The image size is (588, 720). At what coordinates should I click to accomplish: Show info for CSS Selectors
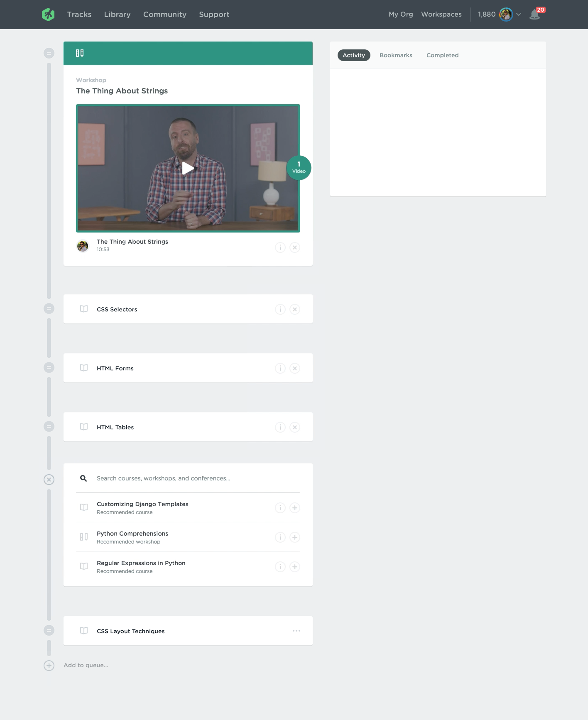pyautogui.click(x=280, y=309)
